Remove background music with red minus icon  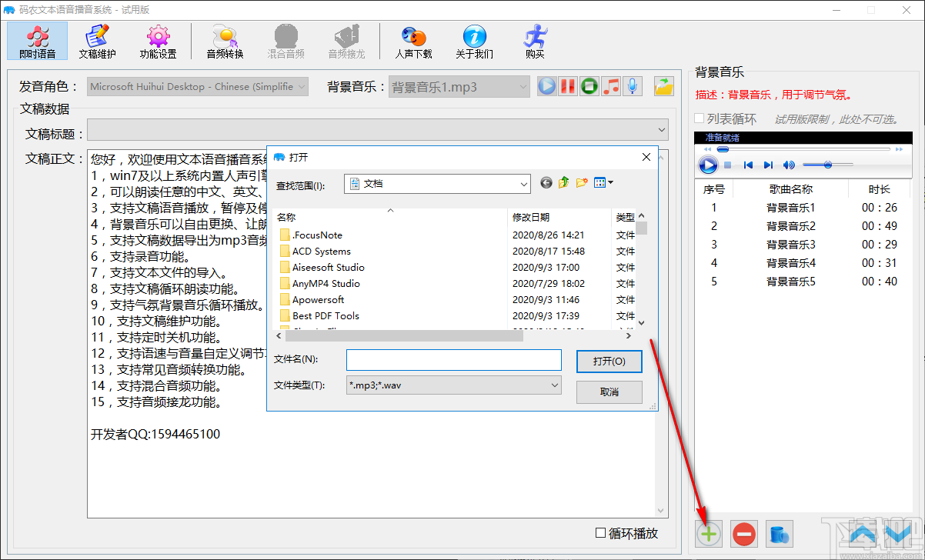point(744,533)
